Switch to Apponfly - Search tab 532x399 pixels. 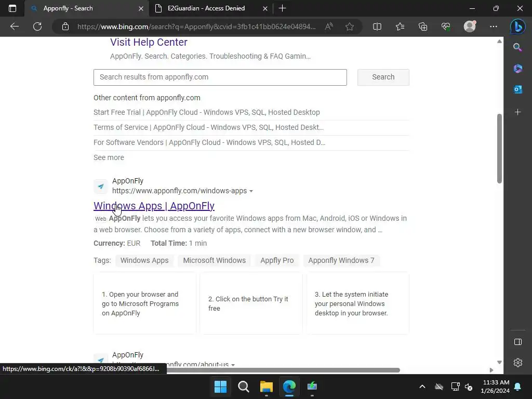click(x=87, y=8)
